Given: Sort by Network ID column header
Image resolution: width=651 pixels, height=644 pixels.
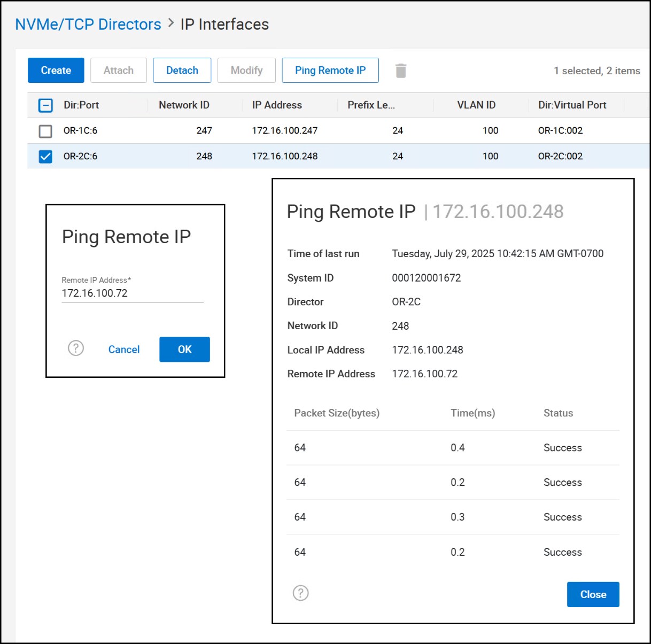Looking at the screenshot, I should (184, 105).
